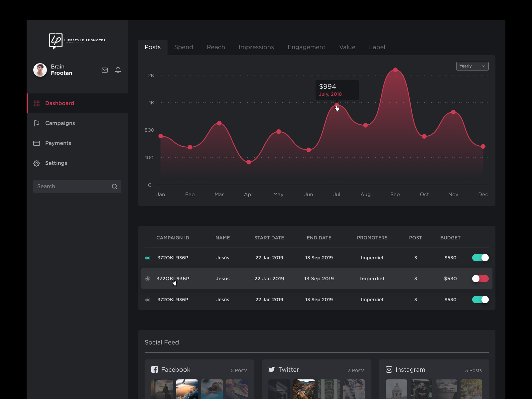Open the Yearly period dropdown
This screenshot has height=399, width=532.
click(x=472, y=66)
